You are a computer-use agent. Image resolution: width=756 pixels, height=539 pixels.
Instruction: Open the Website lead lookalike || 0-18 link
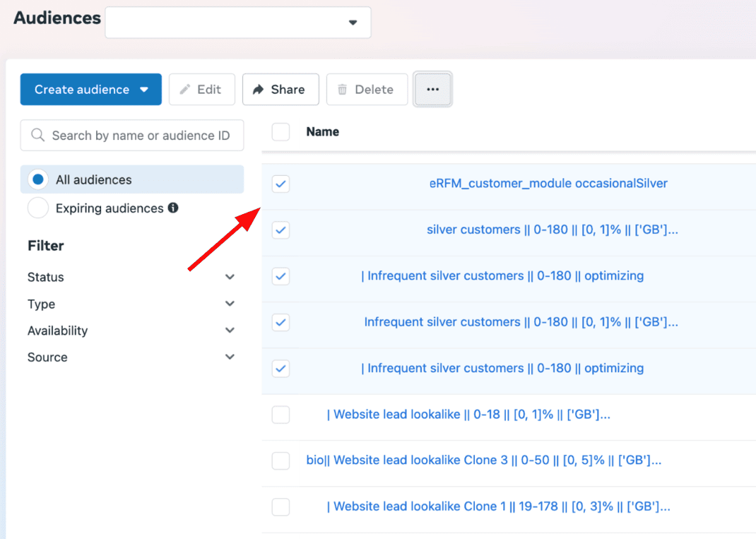point(468,414)
